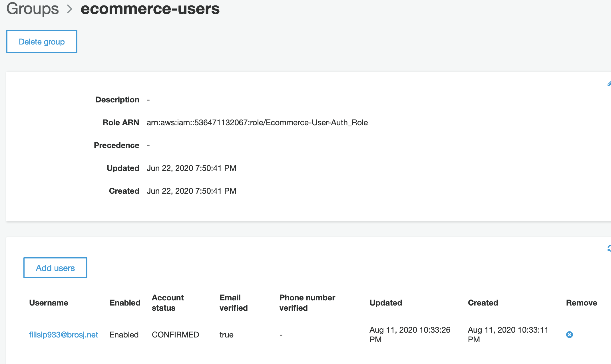Click the Remove column header

[x=582, y=303]
